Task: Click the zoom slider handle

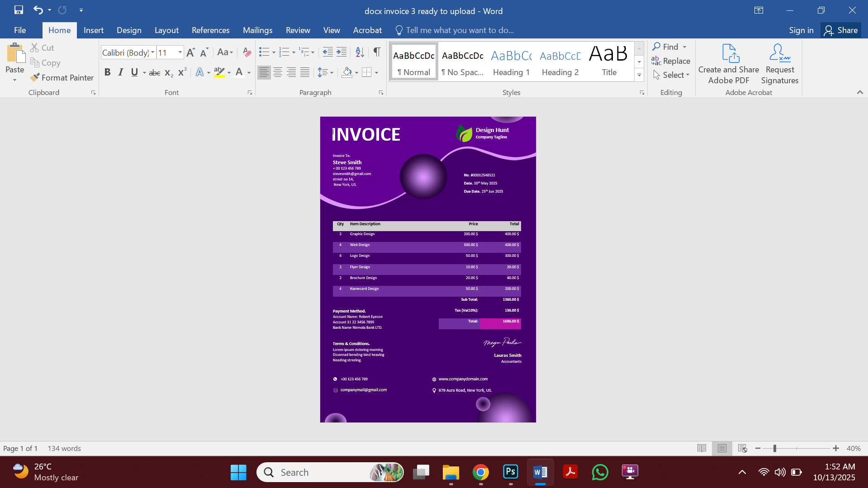Action: (x=775, y=448)
